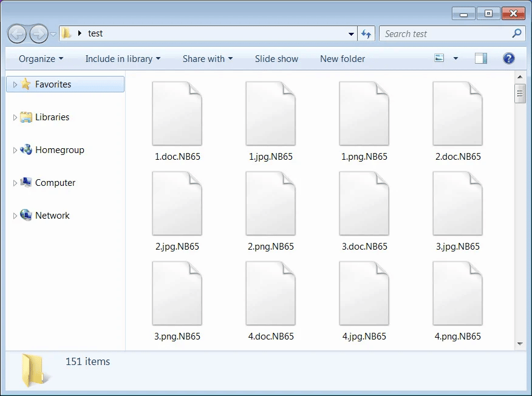Click the New folder button
Image resolution: width=532 pixels, height=396 pixels.
343,59
